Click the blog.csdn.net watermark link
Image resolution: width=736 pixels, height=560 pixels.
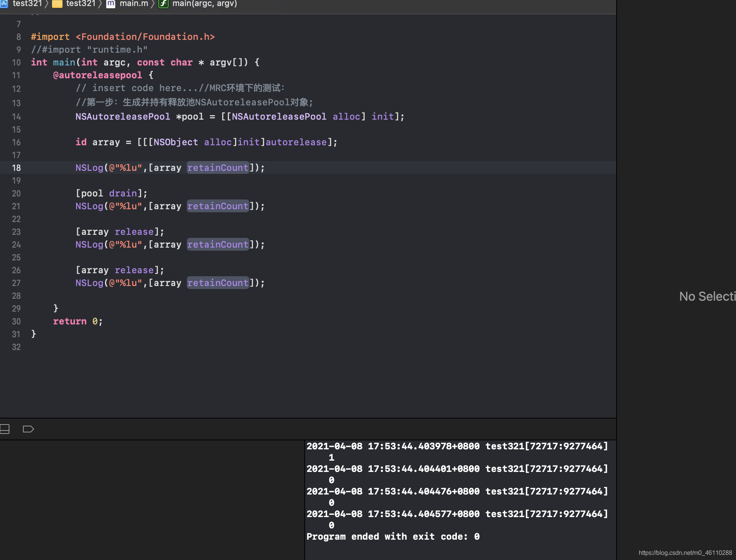[x=685, y=552]
